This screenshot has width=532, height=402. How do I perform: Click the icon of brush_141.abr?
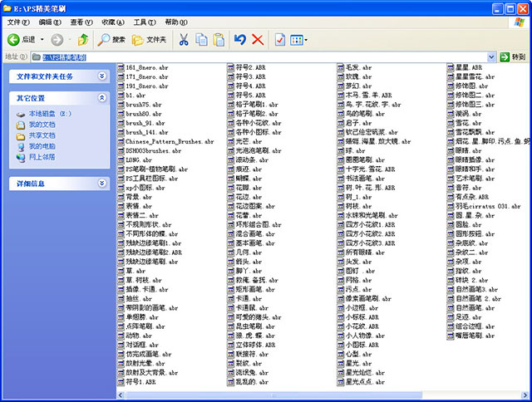121,132
